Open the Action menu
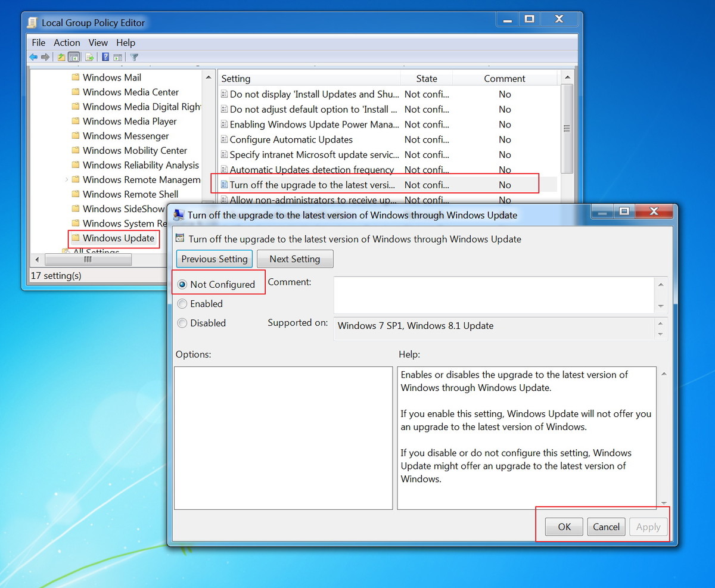The height and width of the screenshot is (588, 715). (x=67, y=42)
